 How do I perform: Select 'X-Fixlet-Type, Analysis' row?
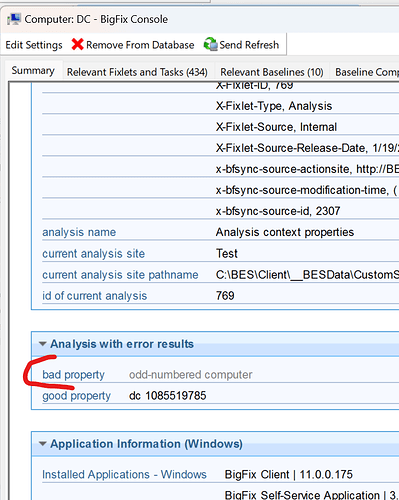274,106
